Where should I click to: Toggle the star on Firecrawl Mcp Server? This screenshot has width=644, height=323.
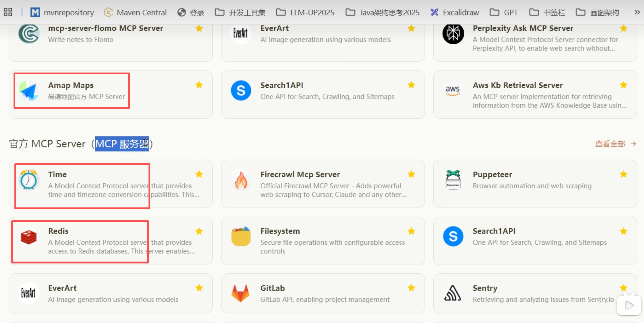pos(411,174)
